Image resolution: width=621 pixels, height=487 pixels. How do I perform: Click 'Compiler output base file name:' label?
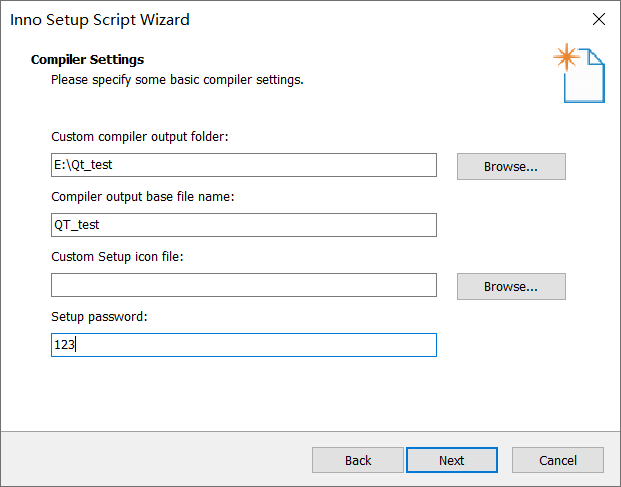tap(143, 197)
